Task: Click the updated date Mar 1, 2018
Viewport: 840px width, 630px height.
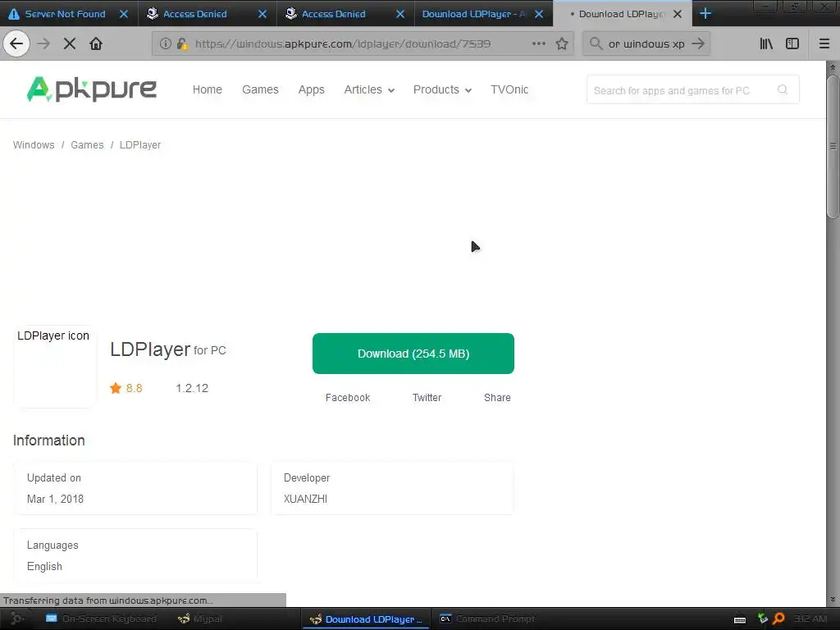Action: pyautogui.click(x=55, y=499)
